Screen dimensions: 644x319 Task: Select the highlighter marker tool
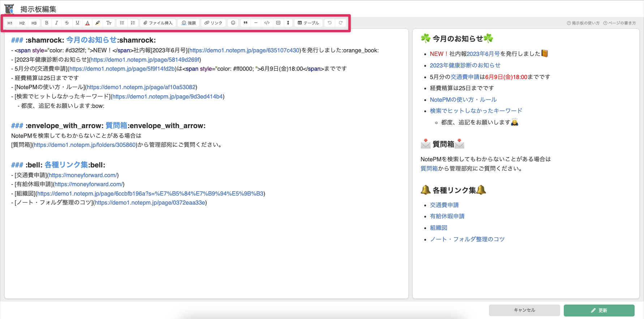pyautogui.click(x=98, y=23)
